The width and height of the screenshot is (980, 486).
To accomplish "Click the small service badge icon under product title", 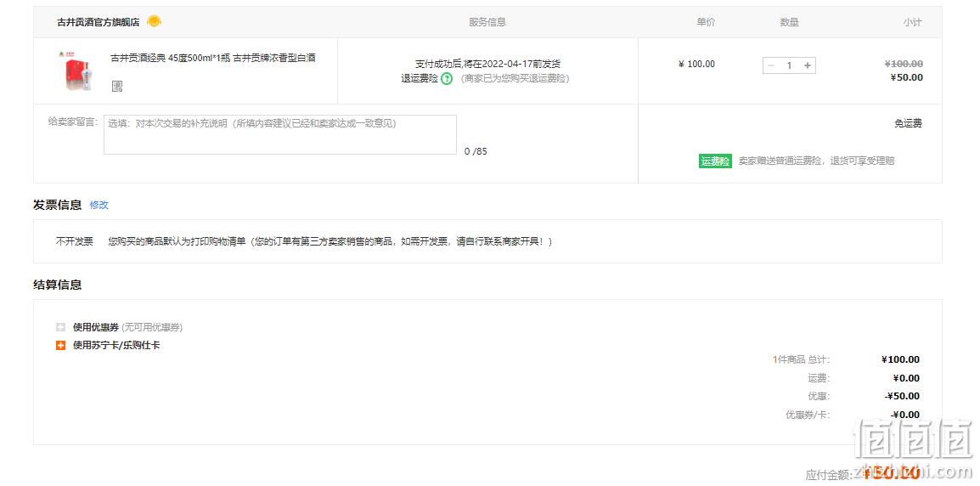I will [117, 87].
